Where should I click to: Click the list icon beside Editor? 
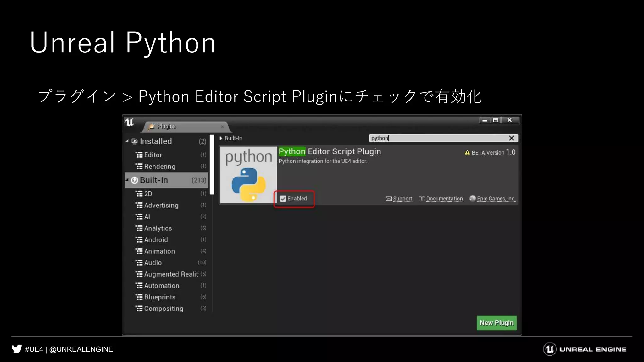click(139, 155)
